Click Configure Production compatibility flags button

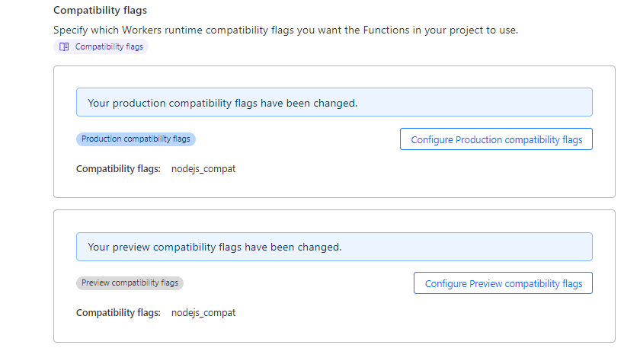click(496, 139)
